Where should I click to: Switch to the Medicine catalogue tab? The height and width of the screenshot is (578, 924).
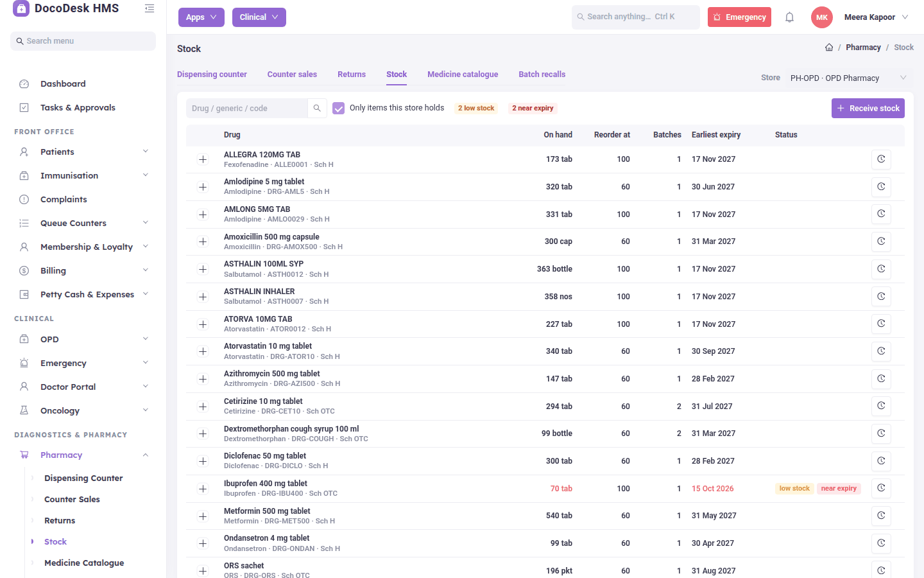coord(463,74)
